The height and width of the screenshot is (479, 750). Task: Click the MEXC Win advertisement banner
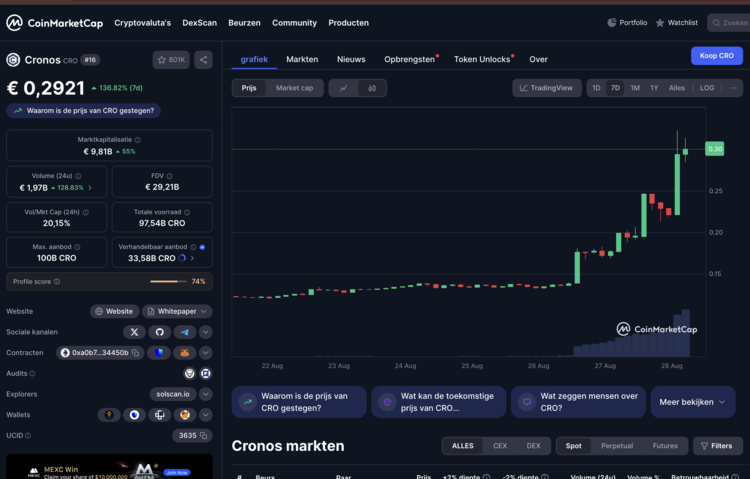click(109, 467)
